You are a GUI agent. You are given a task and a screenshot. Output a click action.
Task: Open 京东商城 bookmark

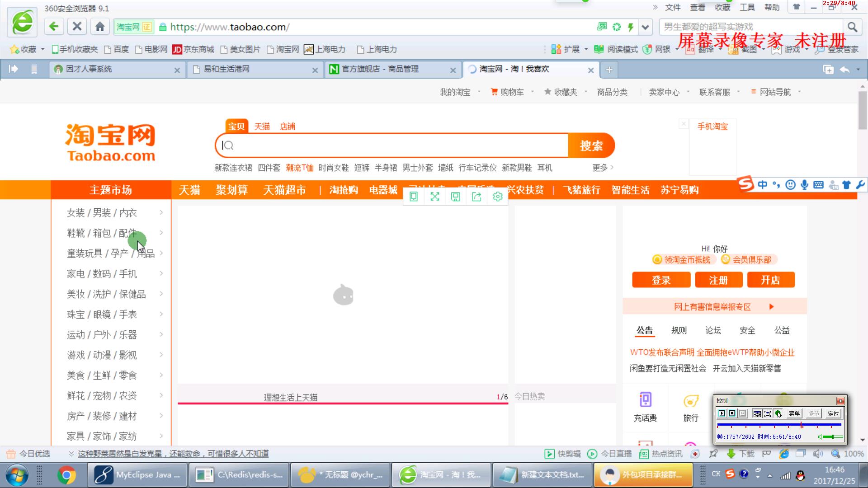coord(193,49)
